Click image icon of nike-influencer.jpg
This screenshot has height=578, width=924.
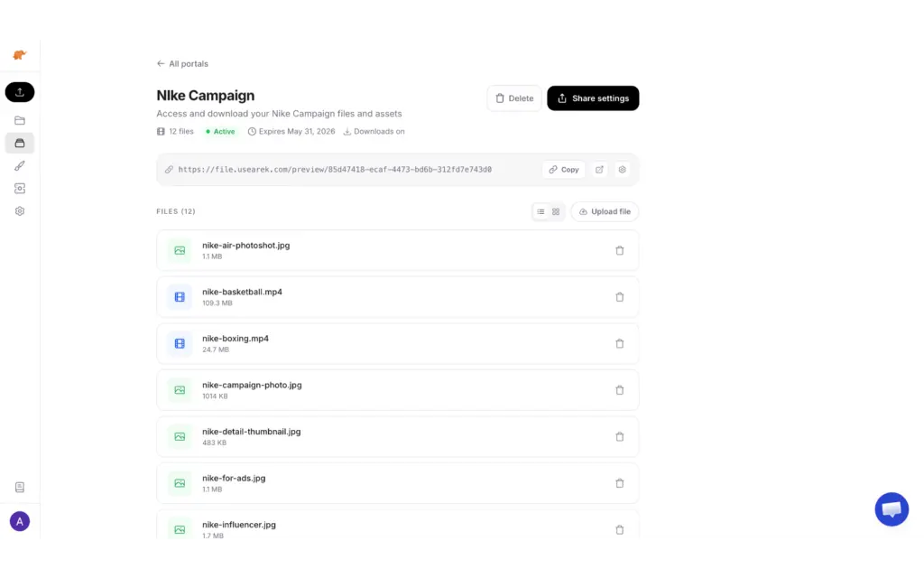[180, 530]
